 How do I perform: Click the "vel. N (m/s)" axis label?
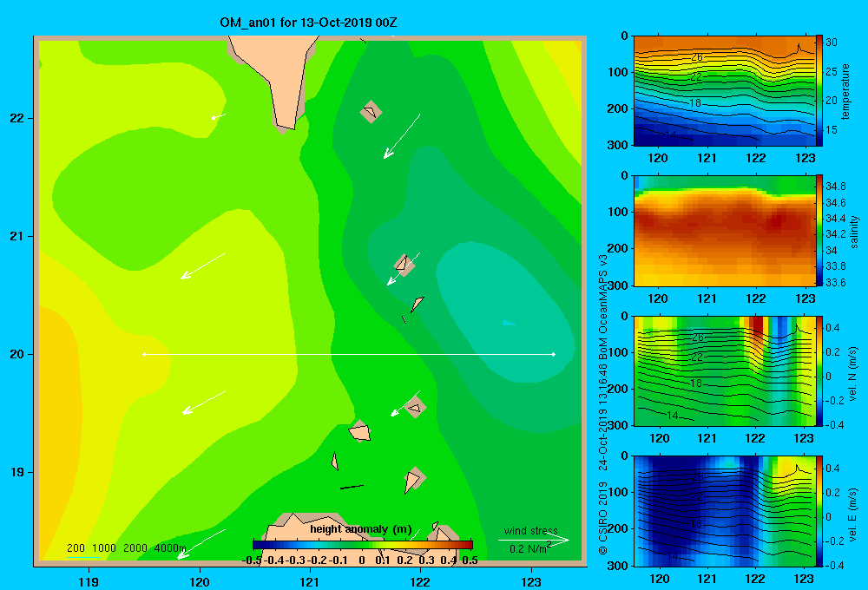tap(852, 374)
